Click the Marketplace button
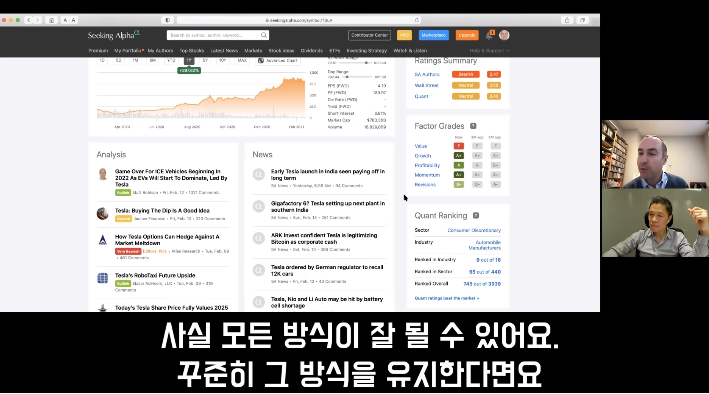 tap(434, 35)
